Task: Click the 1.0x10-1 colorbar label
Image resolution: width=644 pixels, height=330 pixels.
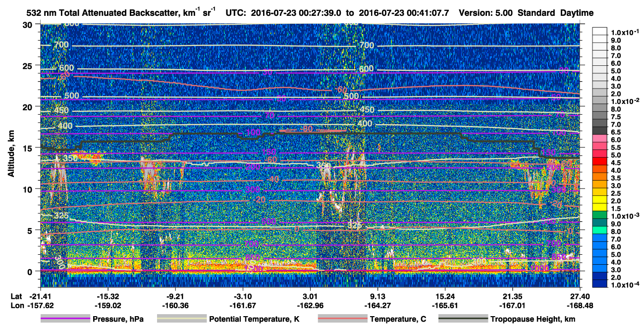Action: click(x=624, y=32)
